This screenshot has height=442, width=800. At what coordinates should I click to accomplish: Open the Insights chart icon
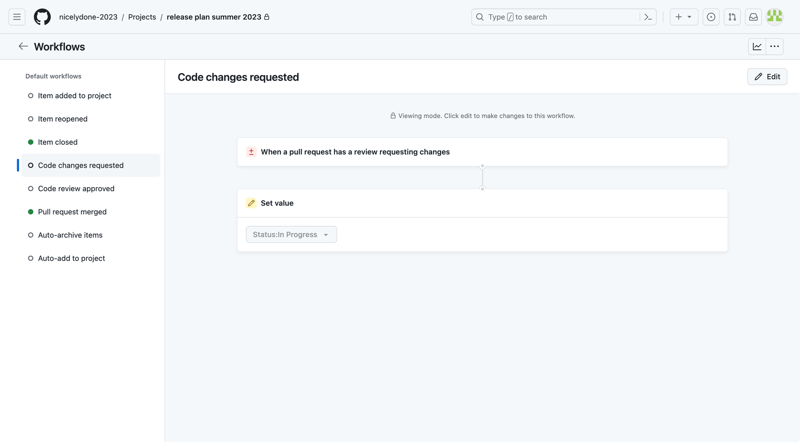(x=757, y=46)
